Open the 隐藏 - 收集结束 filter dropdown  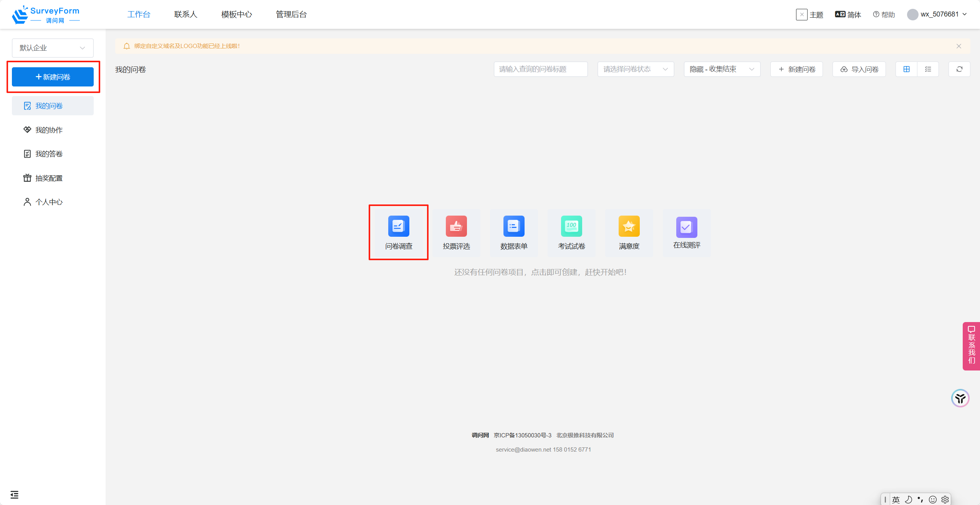(722, 69)
